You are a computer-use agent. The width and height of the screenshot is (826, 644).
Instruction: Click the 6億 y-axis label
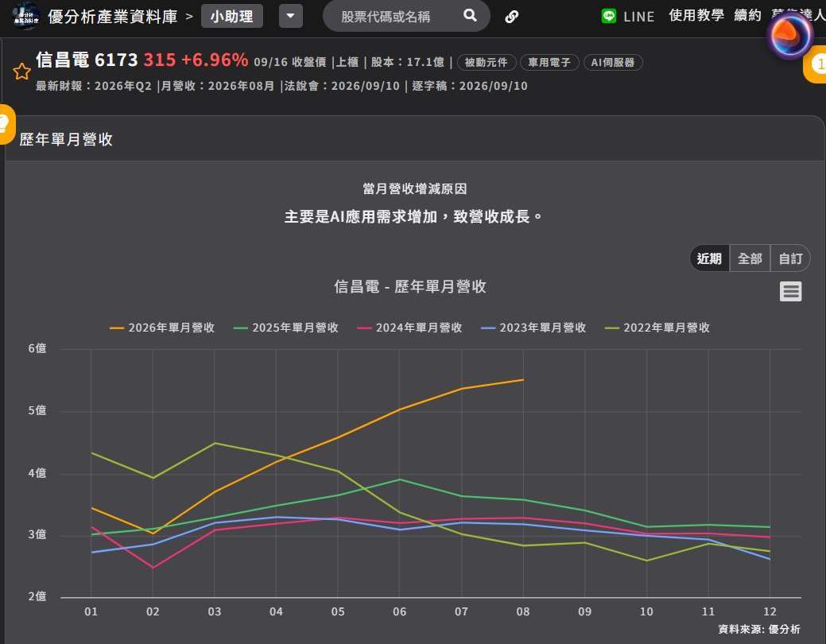coord(37,348)
